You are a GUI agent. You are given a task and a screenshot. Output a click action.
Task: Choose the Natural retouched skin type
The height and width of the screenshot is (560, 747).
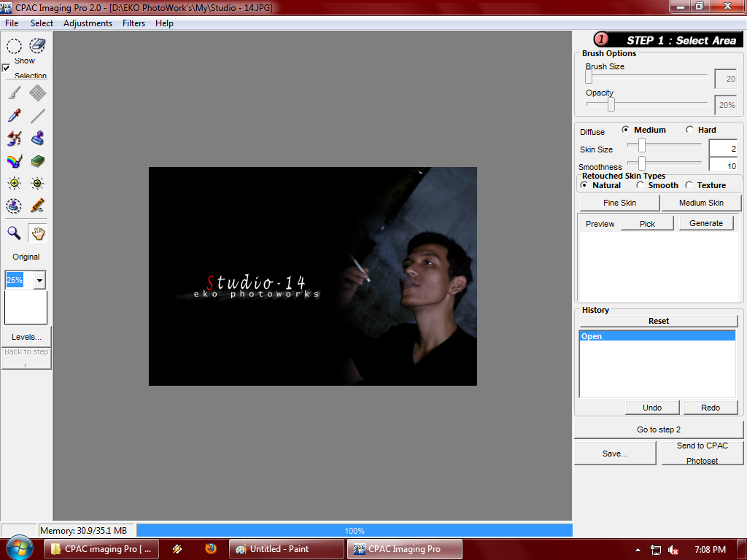coord(584,184)
